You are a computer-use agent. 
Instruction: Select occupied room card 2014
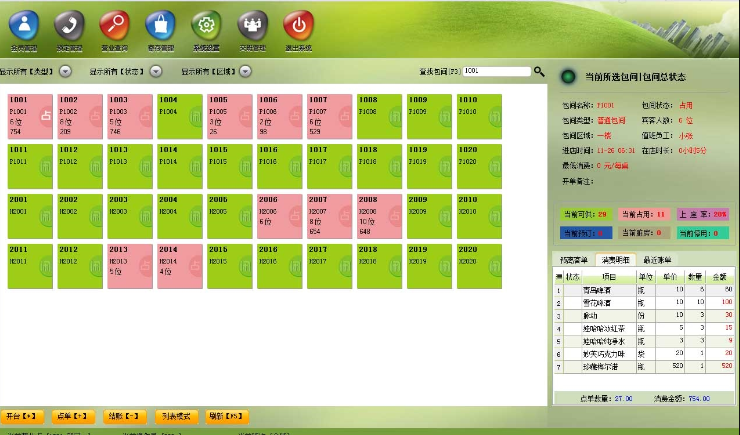click(x=180, y=266)
